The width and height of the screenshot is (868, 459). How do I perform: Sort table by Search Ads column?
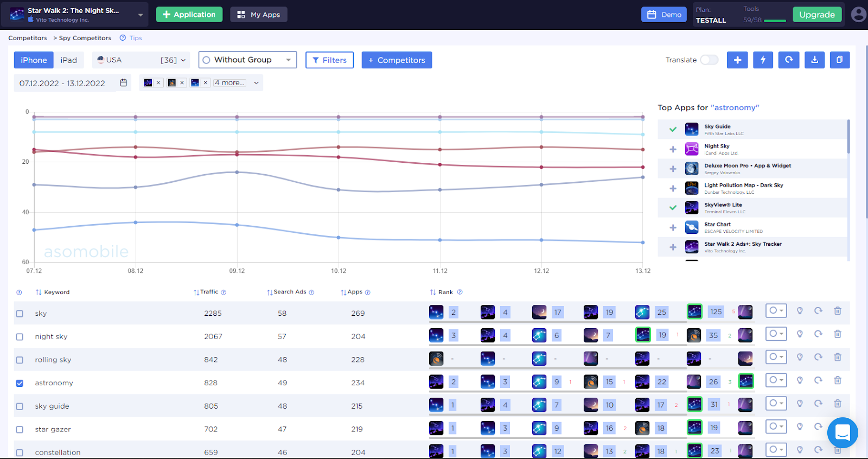click(x=286, y=292)
